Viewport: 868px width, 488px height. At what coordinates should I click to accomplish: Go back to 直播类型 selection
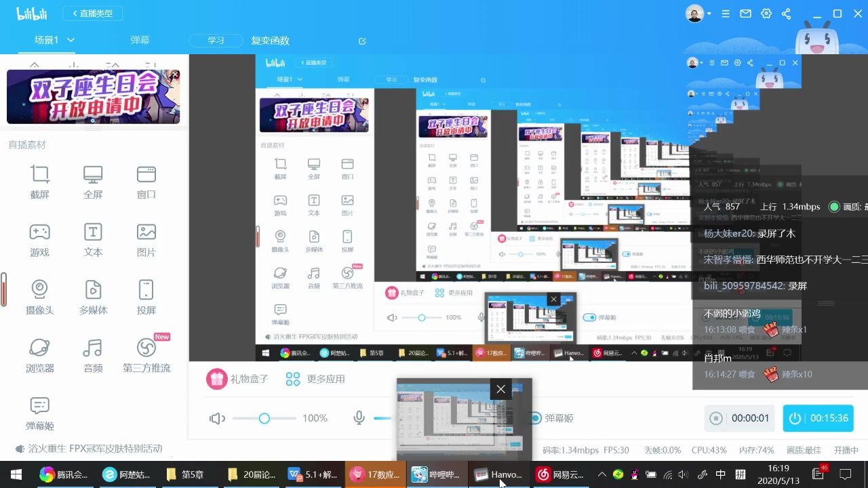pyautogui.click(x=92, y=13)
